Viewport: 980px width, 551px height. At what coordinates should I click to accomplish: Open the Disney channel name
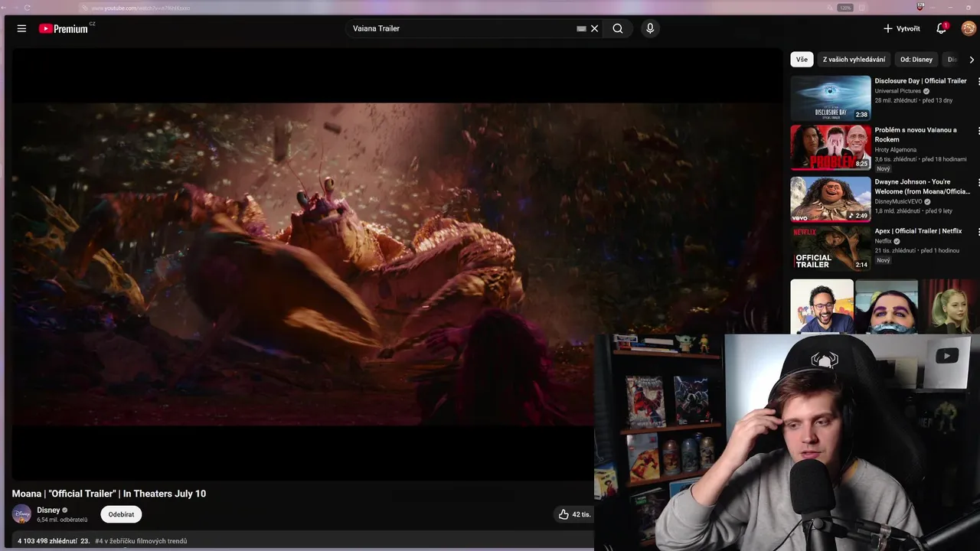click(48, 510)
